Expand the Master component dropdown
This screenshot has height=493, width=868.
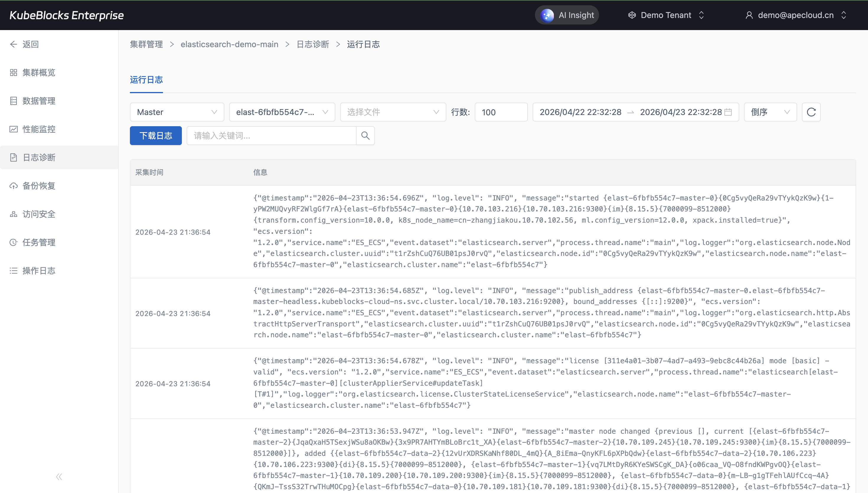pyautogui.click(x=177, y=112)
